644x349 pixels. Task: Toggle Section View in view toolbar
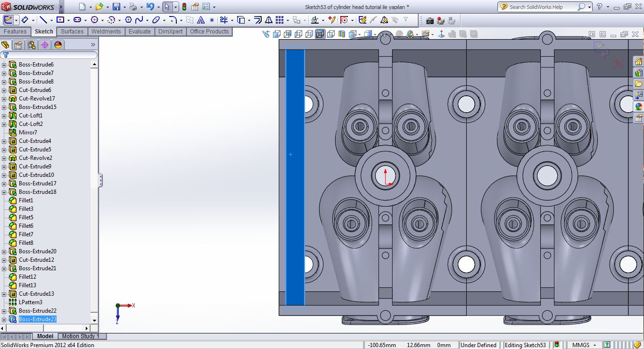[x=342, y=34]
